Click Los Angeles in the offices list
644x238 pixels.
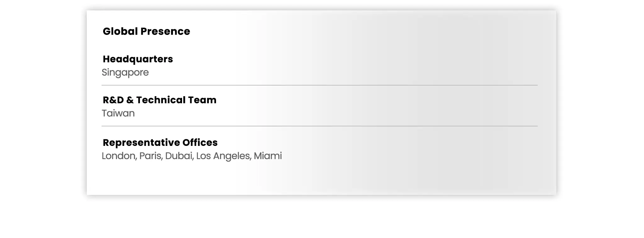click(223, 156)
